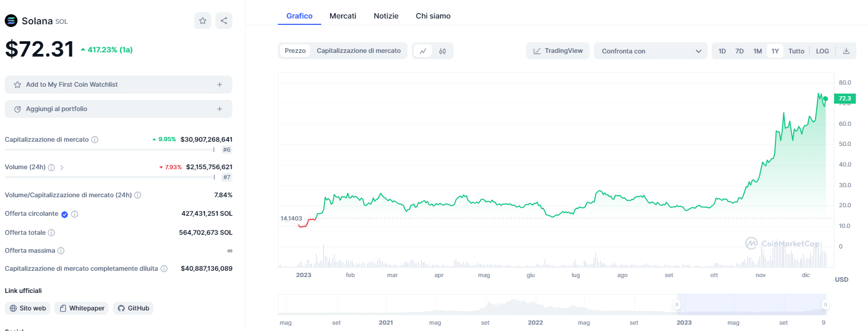This screenshot has height=331, width=868.
Task: Click the info icon beside Offerta totale
Action: (x=51, y=233)
